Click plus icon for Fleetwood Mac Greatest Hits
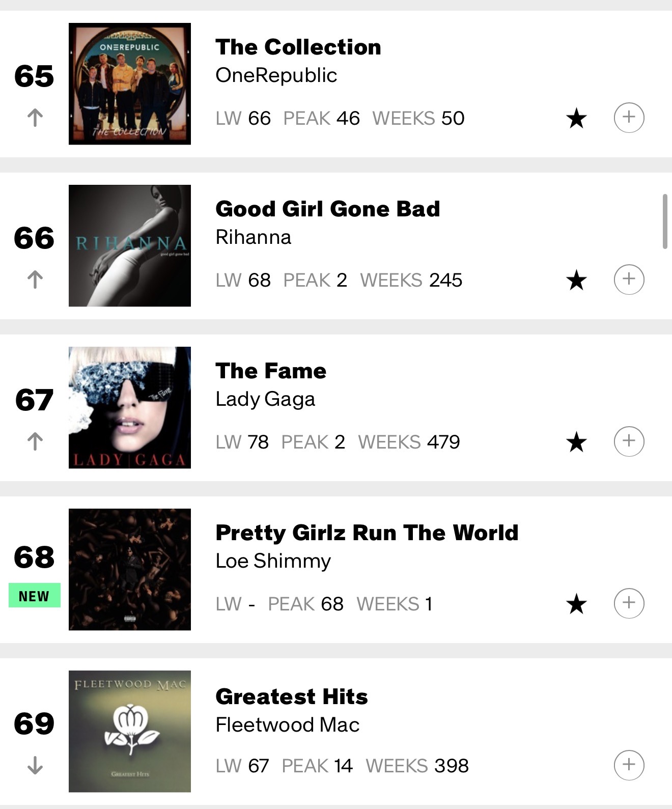This screenshot has width=672, height=809. pyautogui.click(x=629, y=765)
